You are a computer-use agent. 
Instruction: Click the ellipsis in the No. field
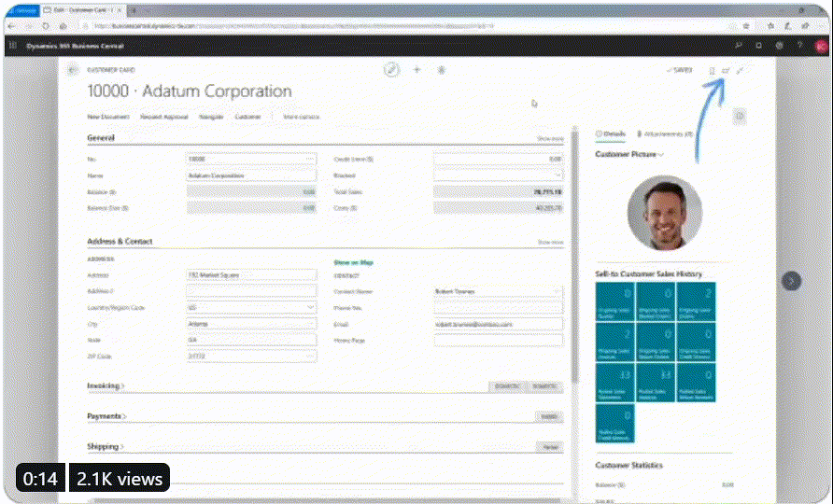[310, 159]
